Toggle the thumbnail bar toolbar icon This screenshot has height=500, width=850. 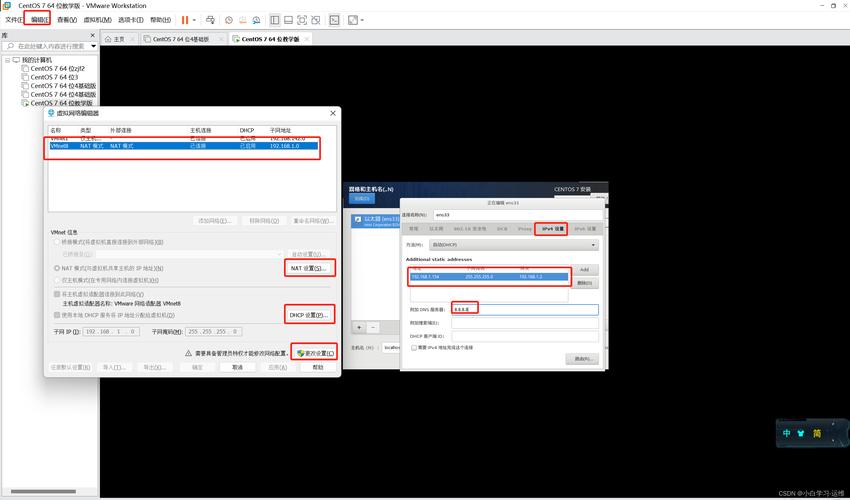pos(288,20)
